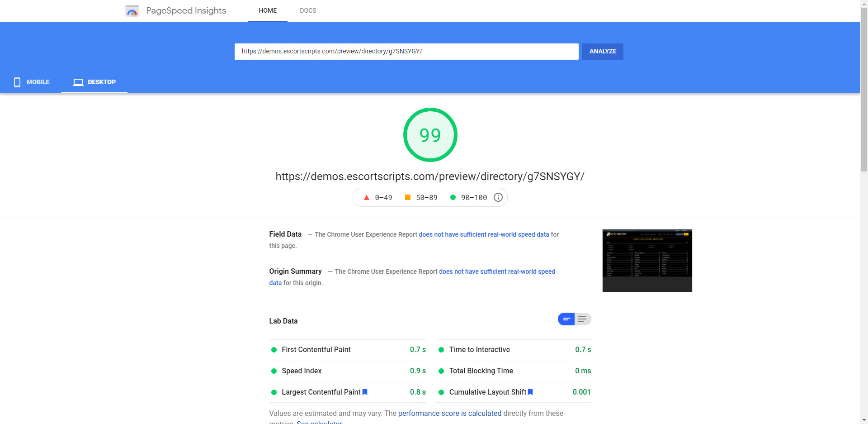This screenshot has width=868, height=424.
Task: Select the DESKTOP results tab
Action: pos(94,82)
